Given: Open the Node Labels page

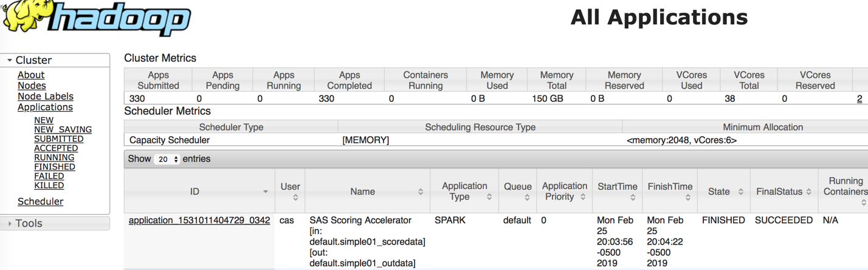Looking at the screenshot, I should [x=46, y=96].
